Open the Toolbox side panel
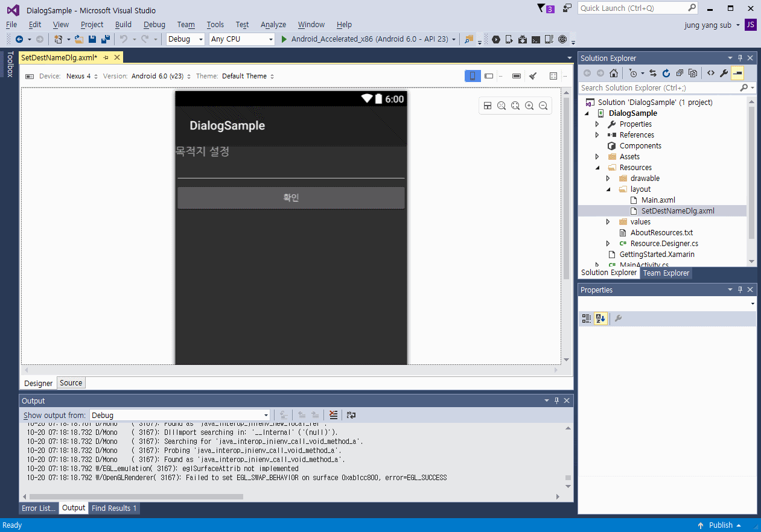This screenshot has width=761, height=532. coord(10,64)
